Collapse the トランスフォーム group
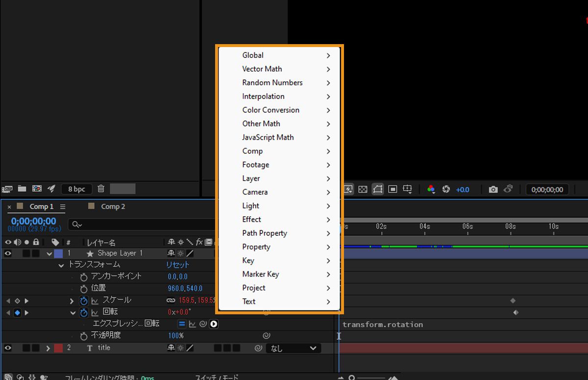 coord(61,265)
